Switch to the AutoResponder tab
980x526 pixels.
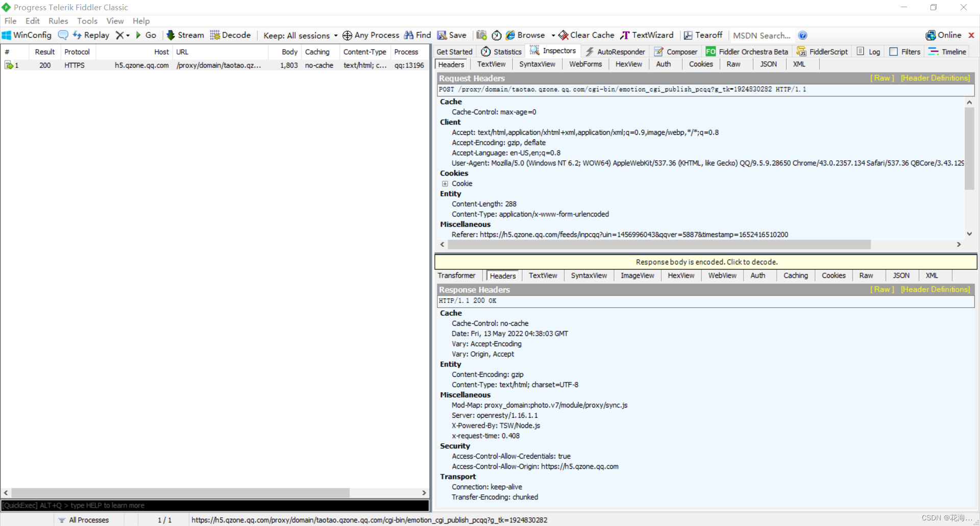(615, 52)
